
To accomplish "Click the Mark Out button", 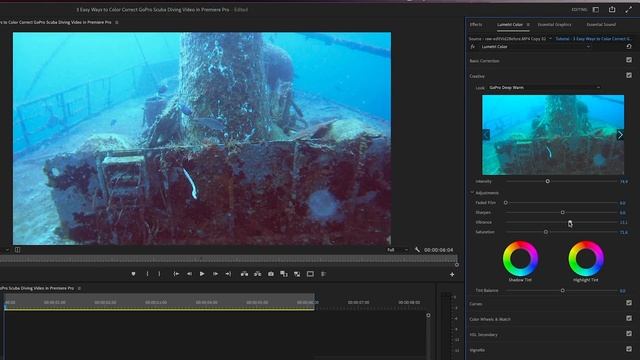I will (159, 274).
